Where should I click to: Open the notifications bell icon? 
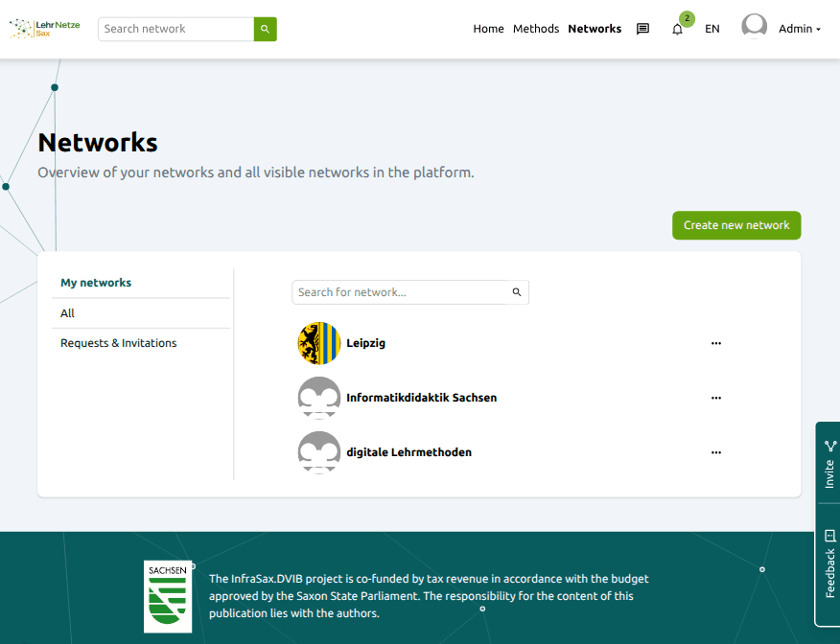point(677,30)
